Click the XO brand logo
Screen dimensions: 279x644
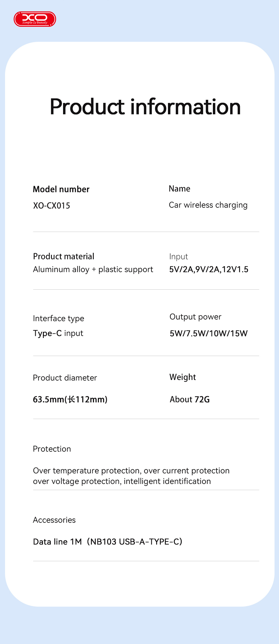coord(35,19)
